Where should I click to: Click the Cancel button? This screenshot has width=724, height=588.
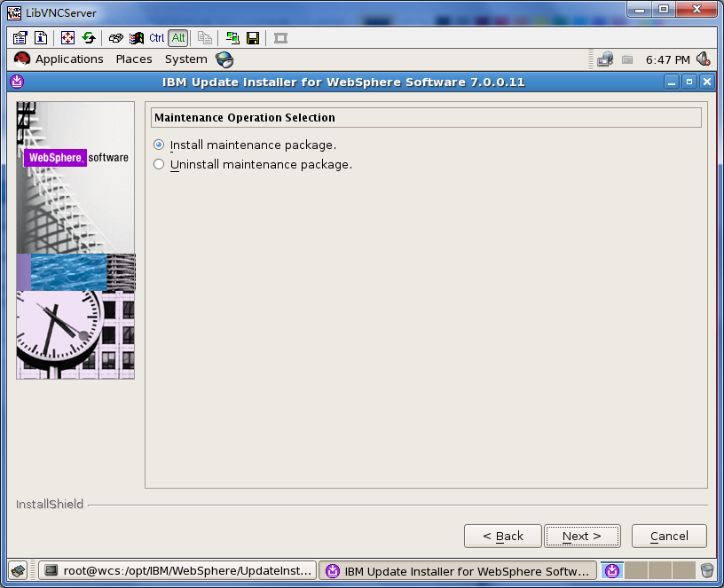tap(669, 536)
